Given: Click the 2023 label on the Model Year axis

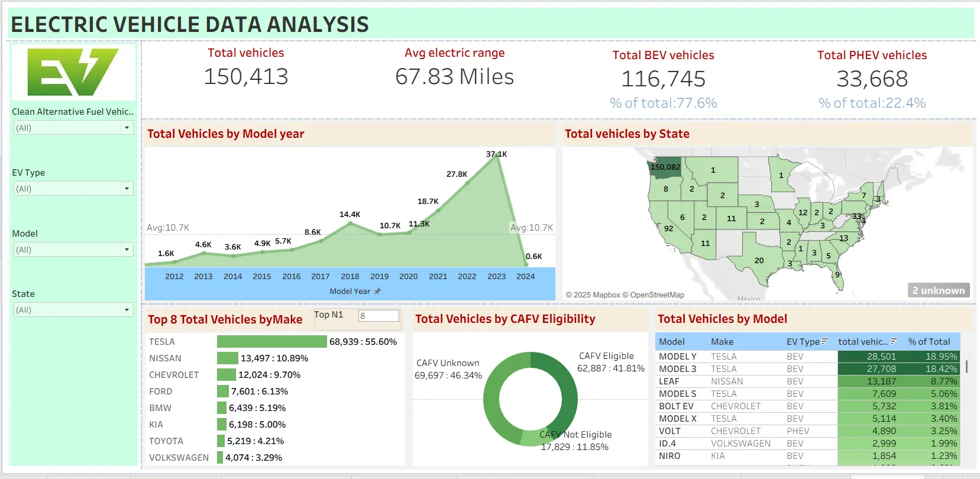Looking at the screenshot, I should 496,276.
